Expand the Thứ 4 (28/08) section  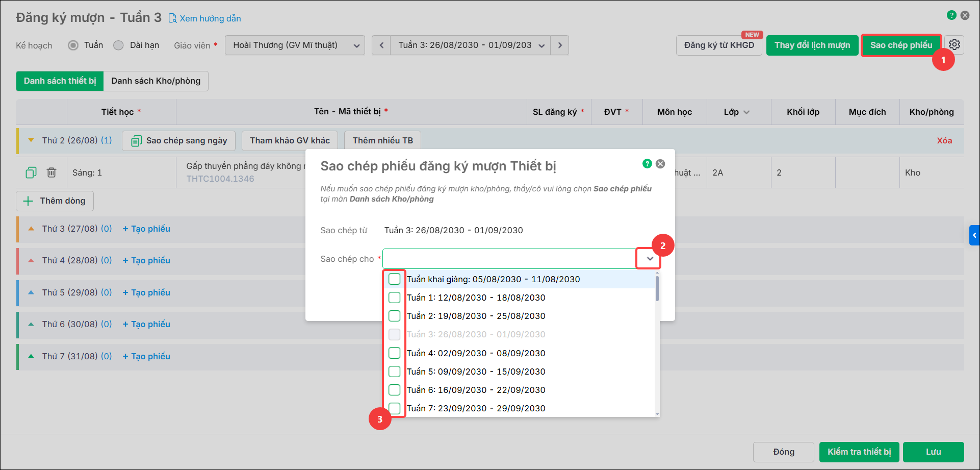tap(31, 260)
